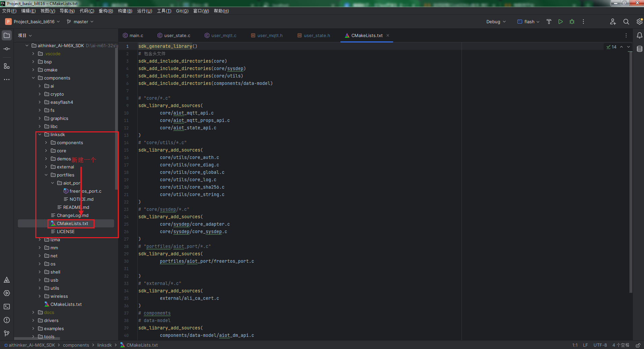Open the 文件(F) menu
The image size is (644, 349).
pos(9,11)
